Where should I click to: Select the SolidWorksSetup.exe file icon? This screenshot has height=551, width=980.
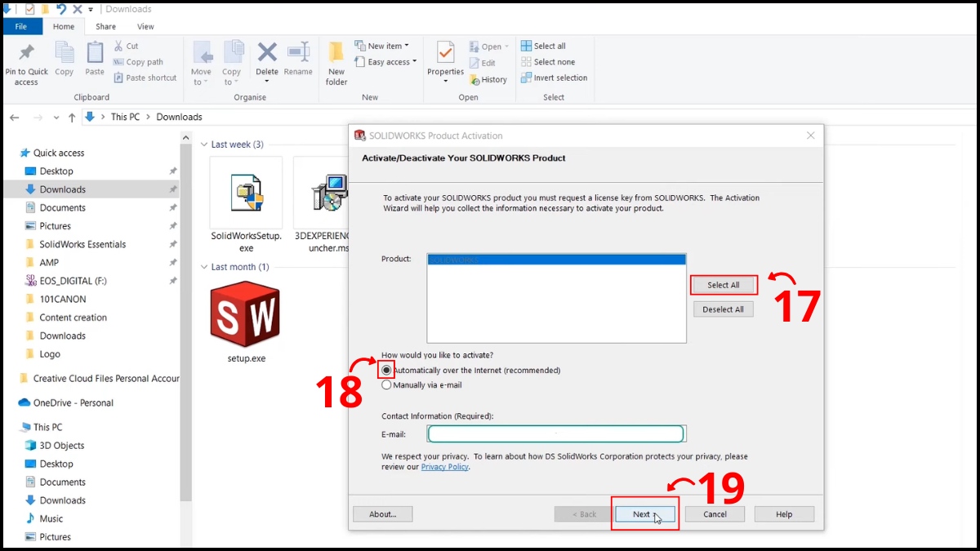pyautogui.click(x=246, y=193)
